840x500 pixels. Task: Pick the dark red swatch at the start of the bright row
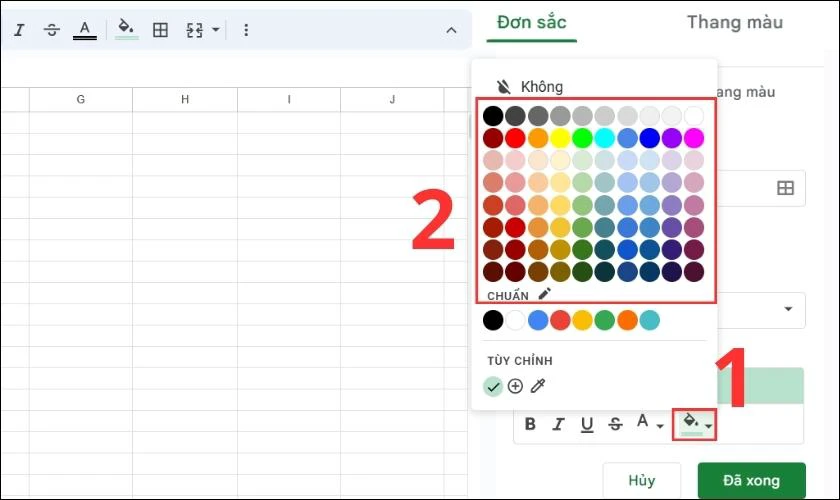493,138
